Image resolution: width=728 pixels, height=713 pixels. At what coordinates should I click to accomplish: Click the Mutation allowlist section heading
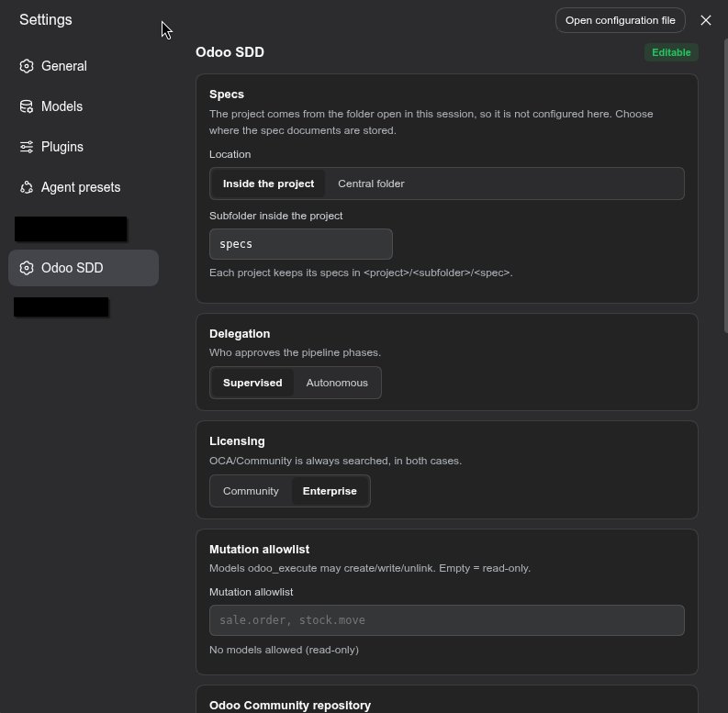point(259,549)
